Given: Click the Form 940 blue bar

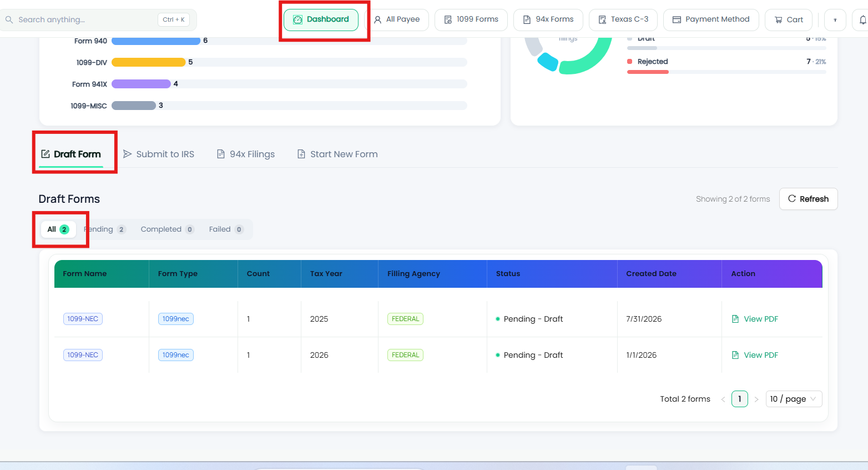Looking at the screenshot, I should [156, 41].
